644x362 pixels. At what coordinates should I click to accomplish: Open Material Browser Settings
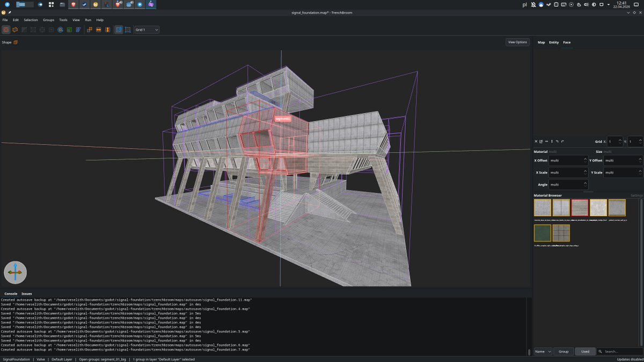pyautogui.click(x=636, y=195)
